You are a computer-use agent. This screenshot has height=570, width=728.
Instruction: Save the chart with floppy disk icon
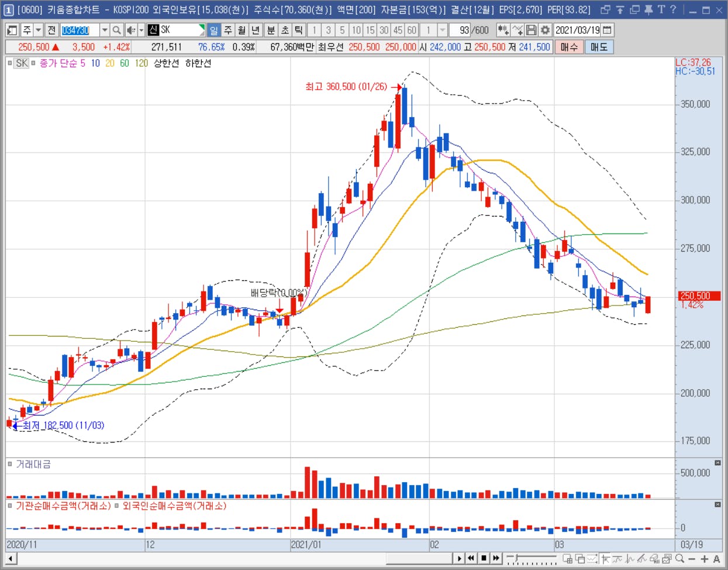pos(531,30)
